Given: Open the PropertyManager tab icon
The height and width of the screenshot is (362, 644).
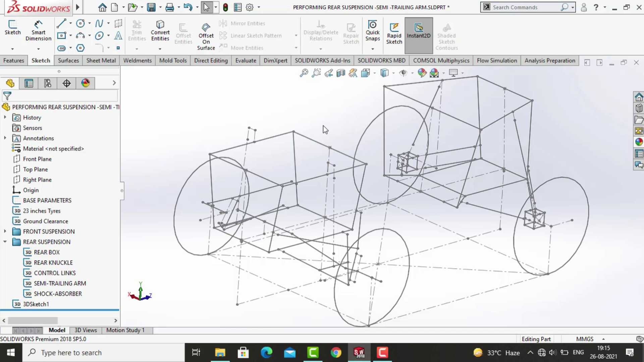Looking at the screenshot, I should click(29, 83).
